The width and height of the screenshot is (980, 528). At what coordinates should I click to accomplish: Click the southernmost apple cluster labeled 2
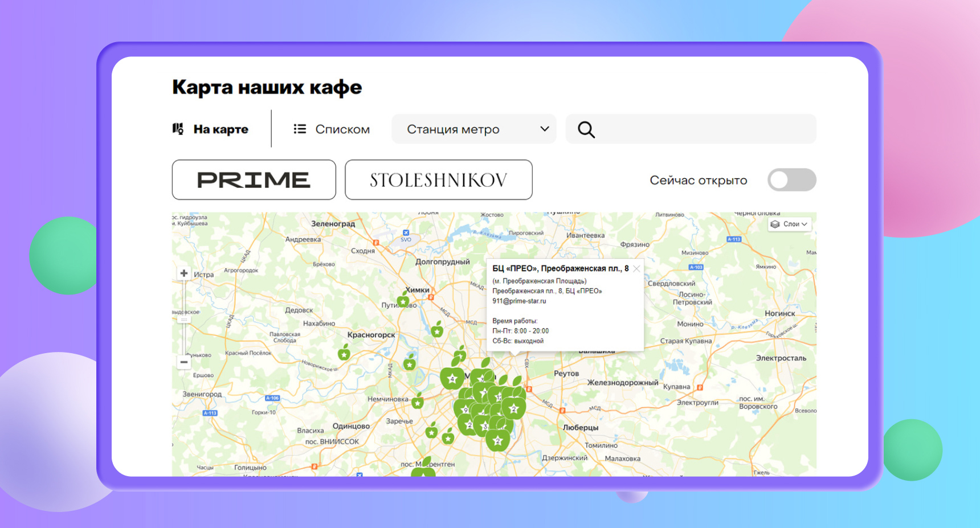tap(497, 440)
